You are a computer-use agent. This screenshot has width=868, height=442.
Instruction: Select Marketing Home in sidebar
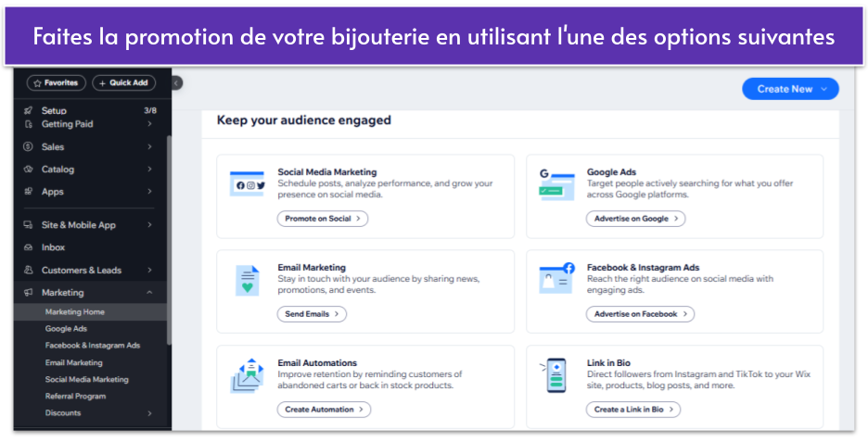point(90,312)
